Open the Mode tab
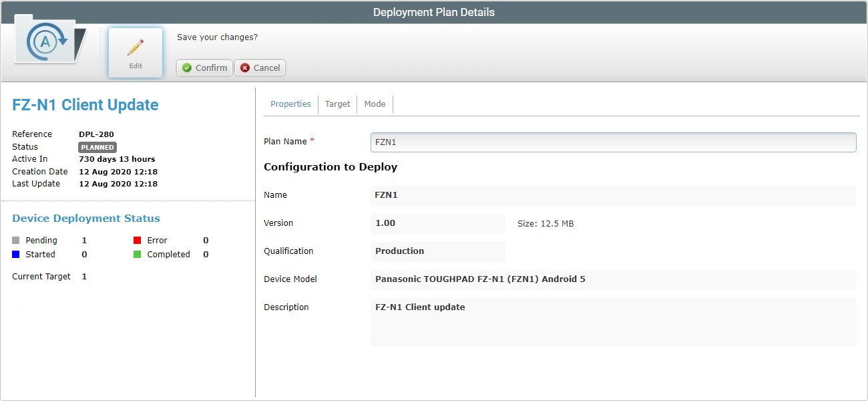 tap(375, 104)
